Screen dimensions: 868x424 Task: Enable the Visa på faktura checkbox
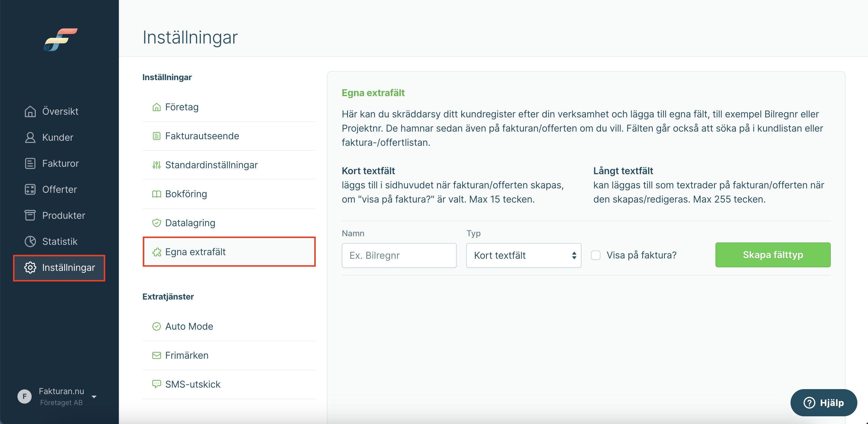click(x=595, y=255)
